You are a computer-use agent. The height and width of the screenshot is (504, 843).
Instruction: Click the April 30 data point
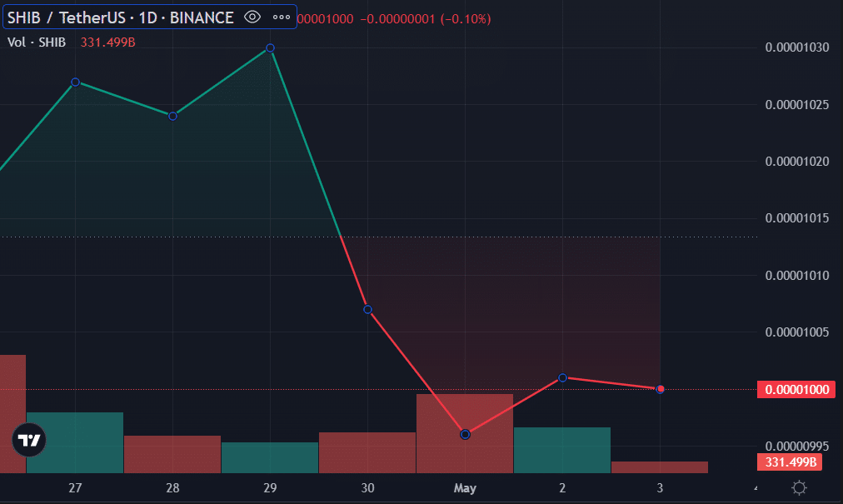367,309
